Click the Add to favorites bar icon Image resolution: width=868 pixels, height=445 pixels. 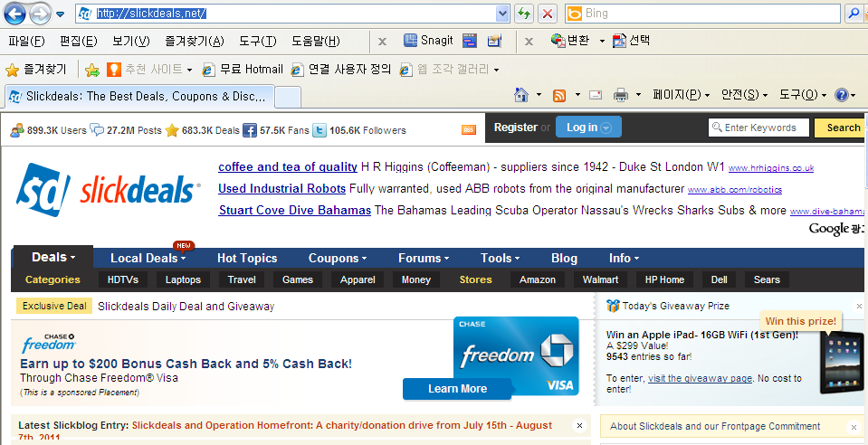92,70
